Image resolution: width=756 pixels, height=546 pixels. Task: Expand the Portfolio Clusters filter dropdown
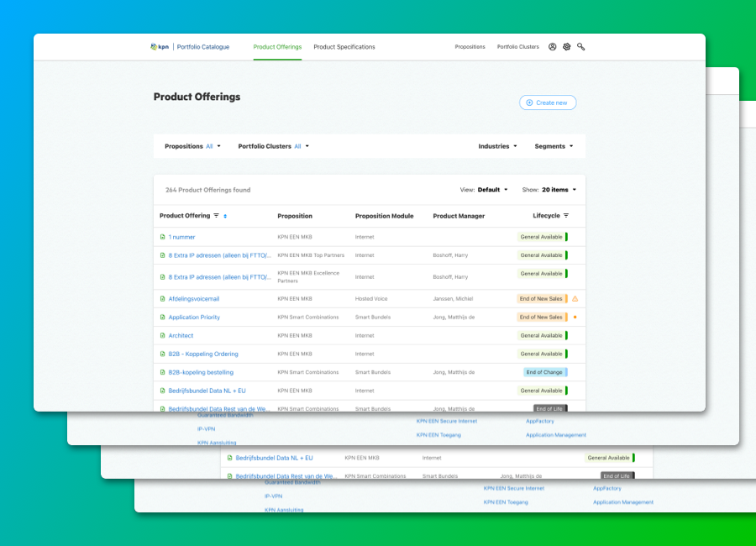(x=273, y=146)
